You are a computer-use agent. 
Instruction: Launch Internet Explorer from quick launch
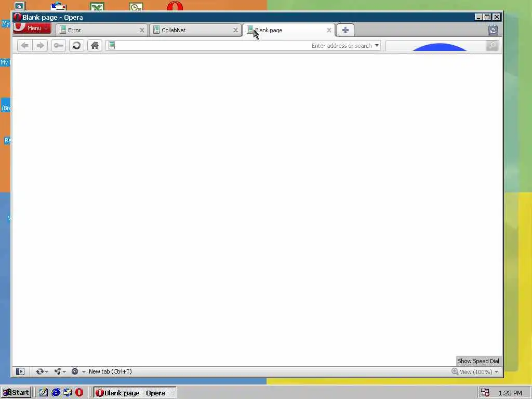click(x=56, y=393)
